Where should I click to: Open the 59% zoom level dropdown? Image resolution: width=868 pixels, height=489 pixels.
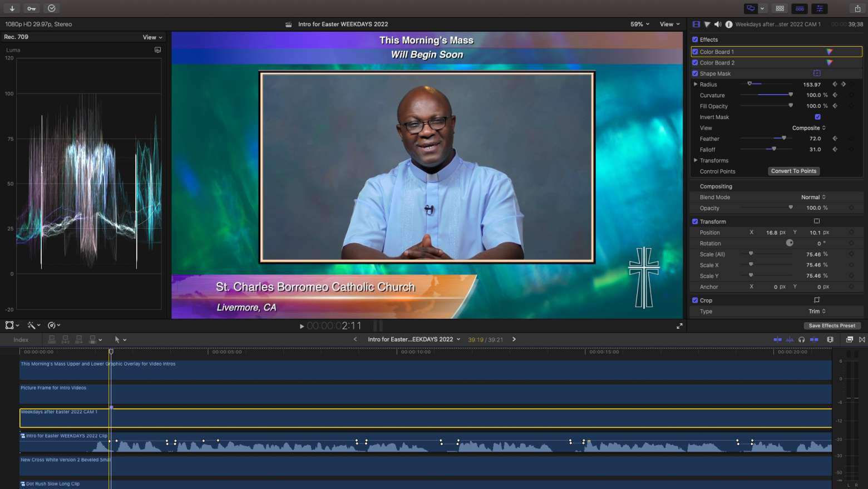click(640, 24)
